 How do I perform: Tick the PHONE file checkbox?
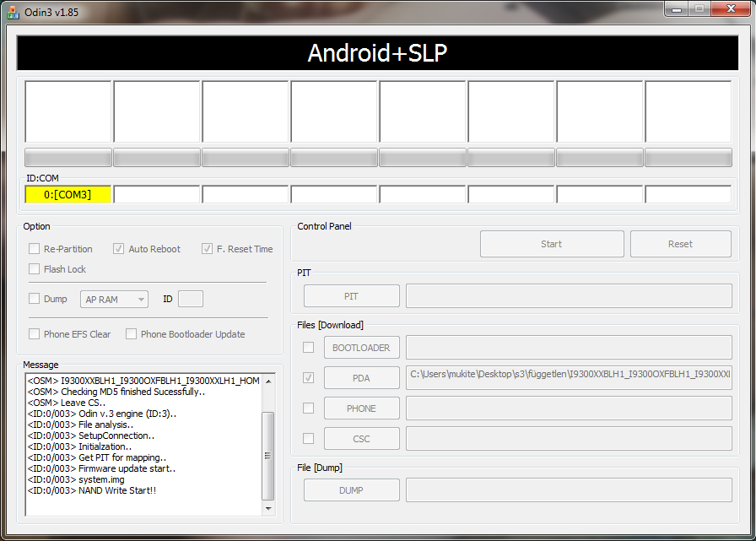point(308,408)
